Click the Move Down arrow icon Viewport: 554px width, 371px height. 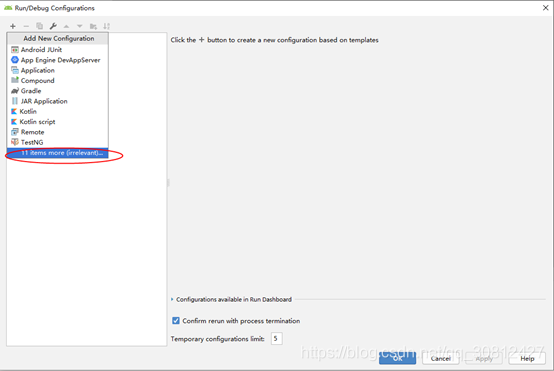pos(80,26)
